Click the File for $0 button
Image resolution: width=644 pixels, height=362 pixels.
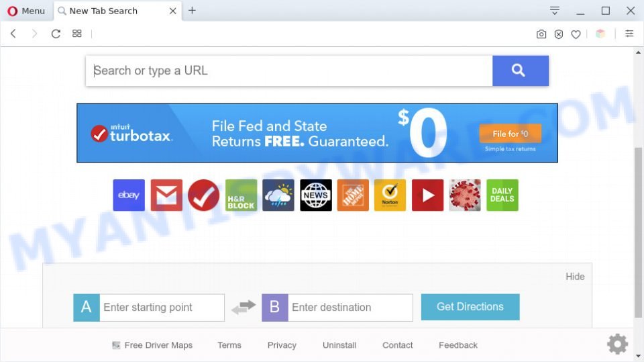[x=510, y=134]
